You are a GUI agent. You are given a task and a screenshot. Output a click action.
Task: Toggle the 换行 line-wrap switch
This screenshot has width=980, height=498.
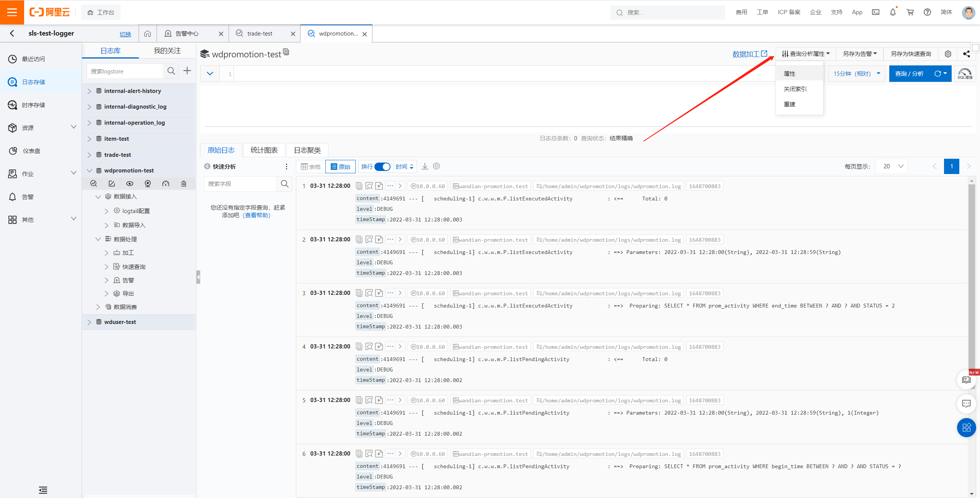(x=382, y=167)
